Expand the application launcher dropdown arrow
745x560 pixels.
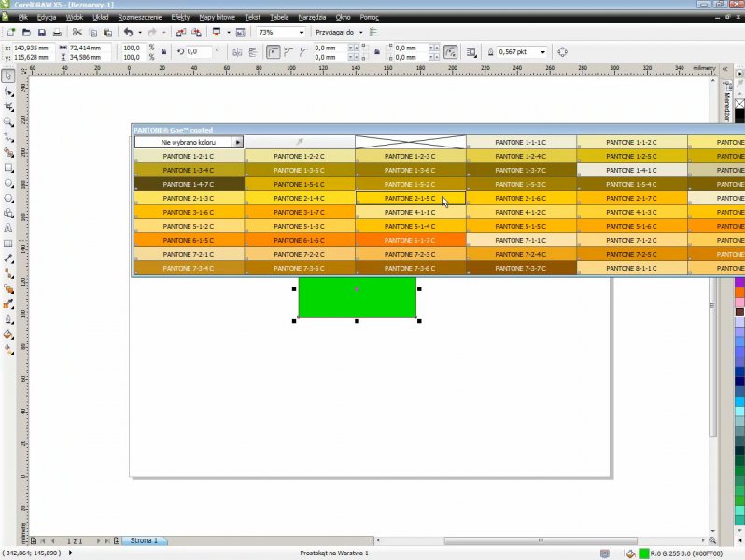point(228,33)
